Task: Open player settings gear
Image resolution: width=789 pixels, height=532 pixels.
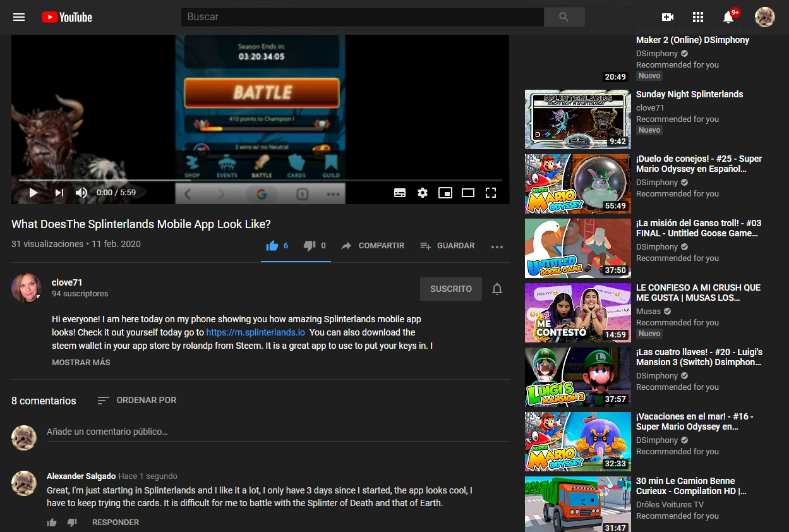Action: click(423, 193)
